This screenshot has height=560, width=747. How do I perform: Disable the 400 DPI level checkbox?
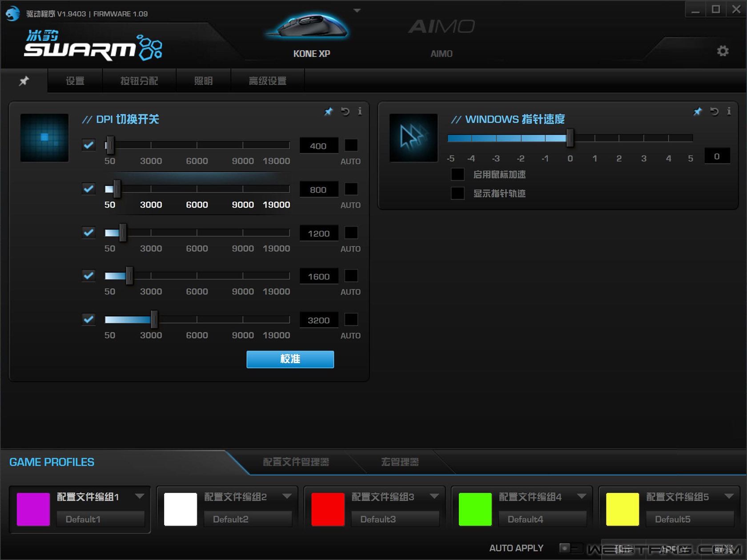coord(88,145)
